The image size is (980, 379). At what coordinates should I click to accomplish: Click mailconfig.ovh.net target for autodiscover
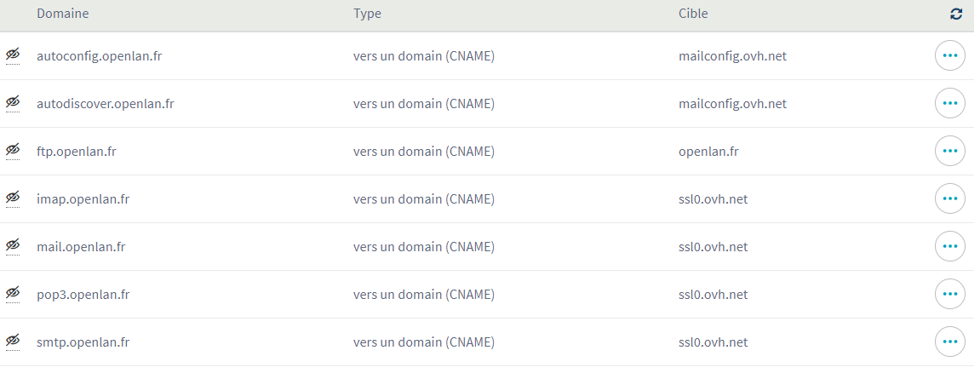[x=732, y=104]
